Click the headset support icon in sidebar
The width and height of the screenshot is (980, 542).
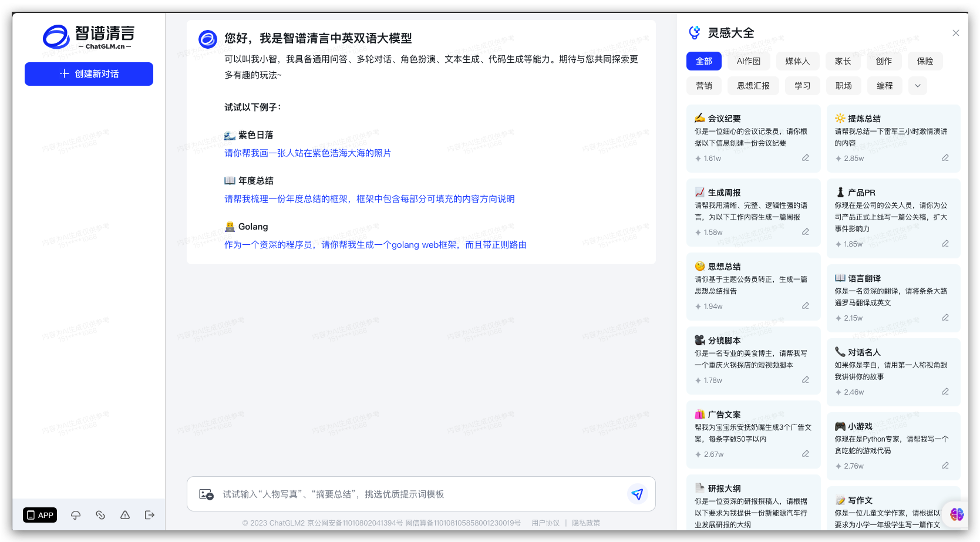tap(76, 515)
